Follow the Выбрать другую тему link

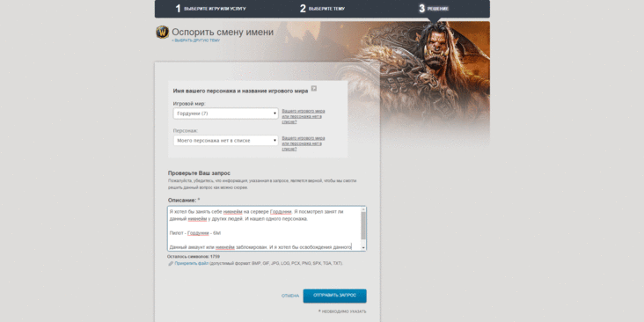[196, 40]
